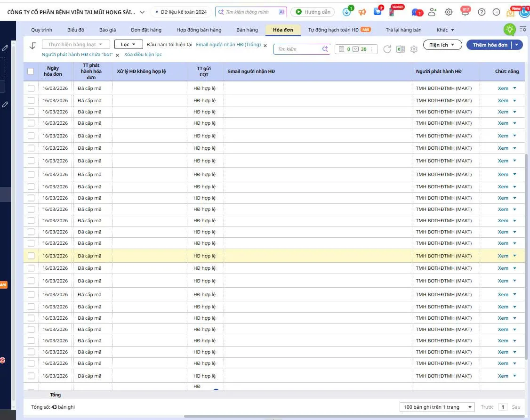Open the Tiện ích dropdown
The image size is (530, 420).
(x=442, y=45)
